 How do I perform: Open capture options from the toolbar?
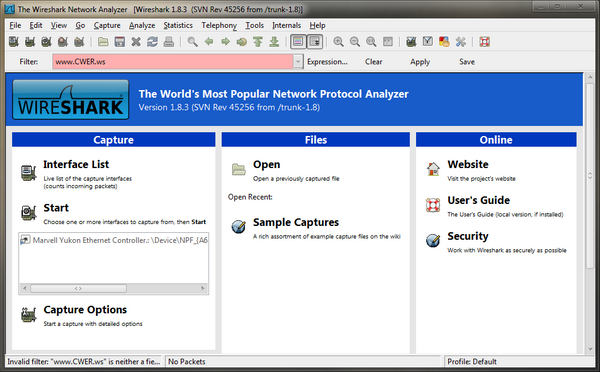pyautogui.click(x=30, y=42)
